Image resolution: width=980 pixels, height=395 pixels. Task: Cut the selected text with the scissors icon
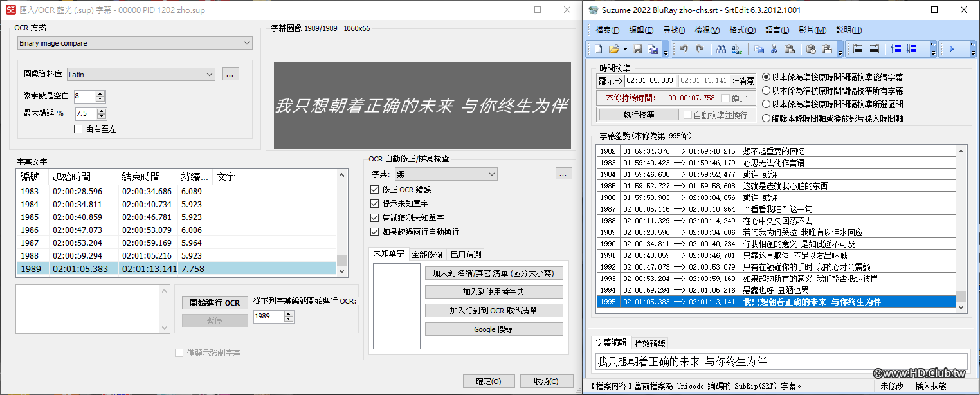774,49
